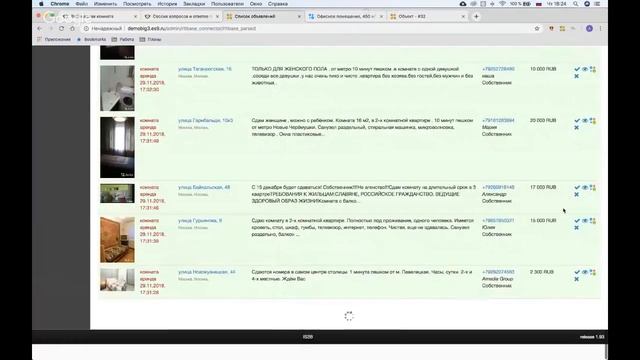Call the Amedia Group phone number
640x360 pixels.
(498, 272)
